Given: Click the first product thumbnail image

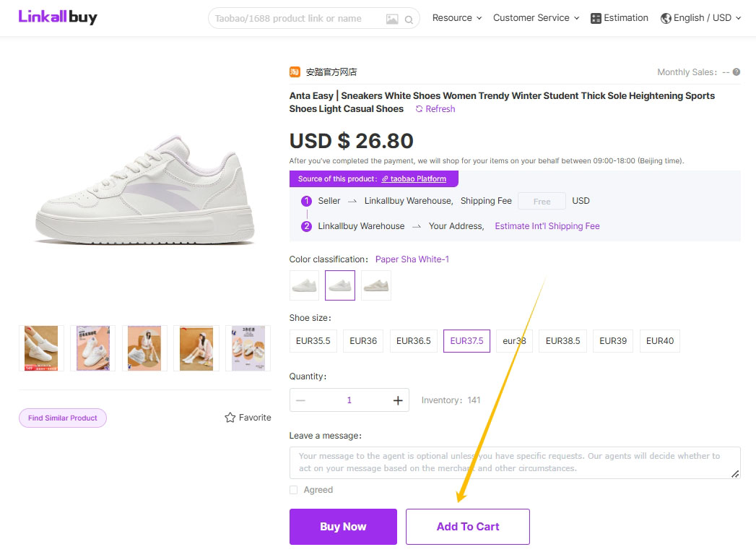Looking at the screenshot, I should [x=41, y=348].
